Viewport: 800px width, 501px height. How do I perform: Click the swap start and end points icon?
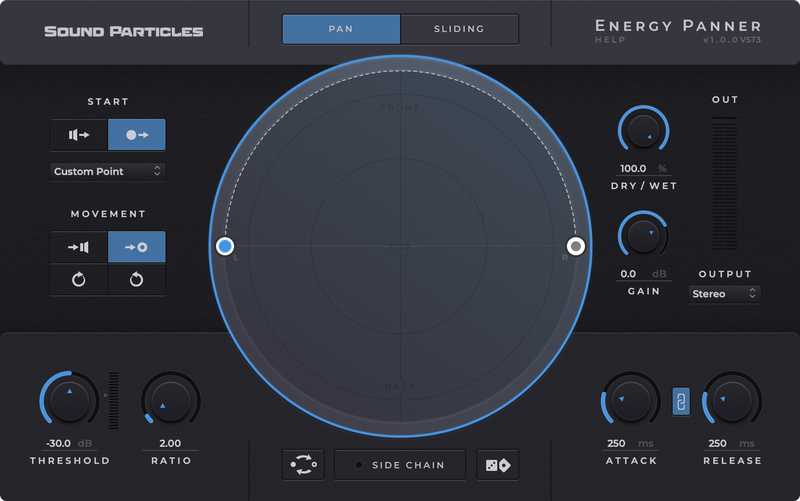[303, 465]
